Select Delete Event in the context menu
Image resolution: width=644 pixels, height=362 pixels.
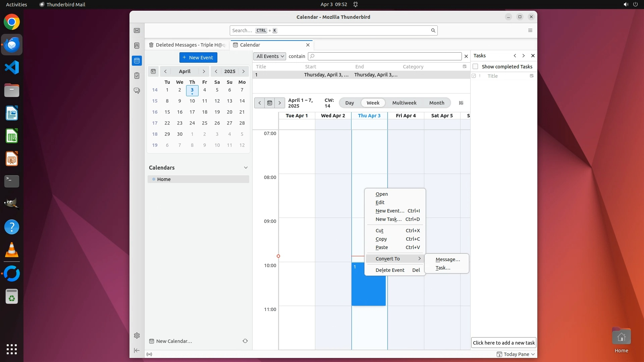[390, 270]
